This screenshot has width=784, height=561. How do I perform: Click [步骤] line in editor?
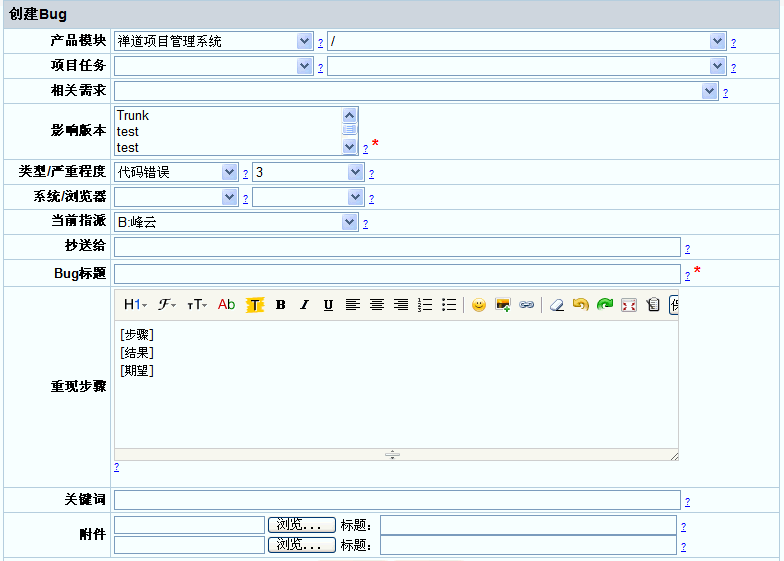(x=136, y=334)
